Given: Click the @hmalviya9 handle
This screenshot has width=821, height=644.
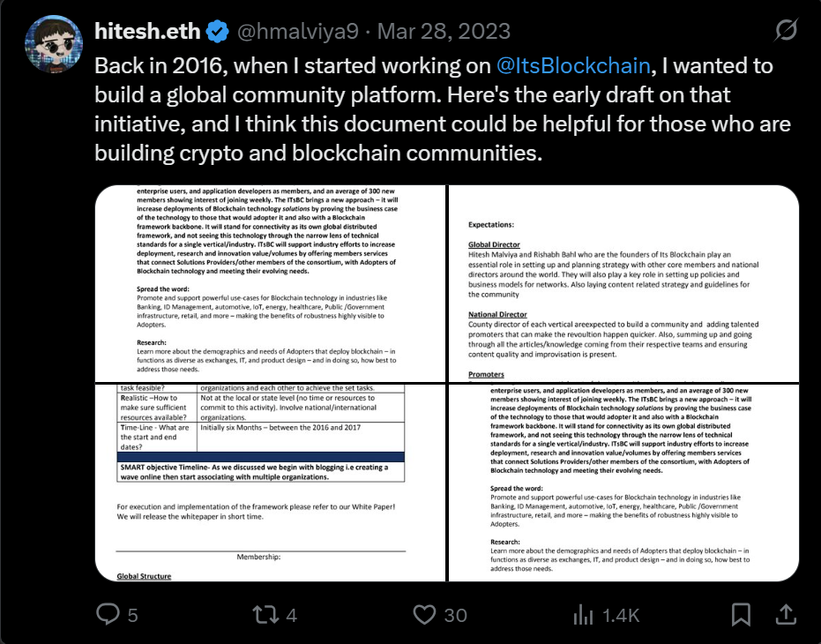Looking at the screenshot, I should 297,32.
